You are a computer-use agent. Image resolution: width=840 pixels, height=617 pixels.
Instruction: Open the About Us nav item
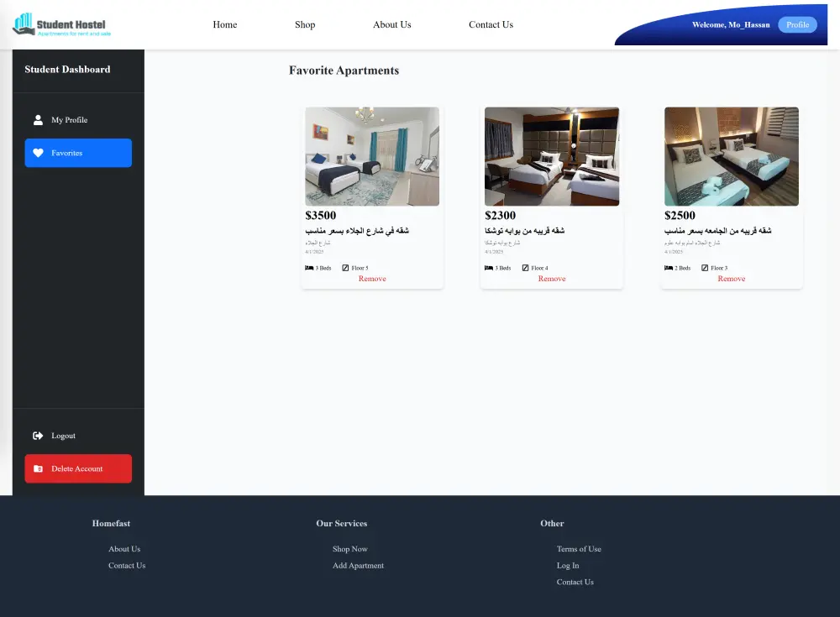(391, 24)
